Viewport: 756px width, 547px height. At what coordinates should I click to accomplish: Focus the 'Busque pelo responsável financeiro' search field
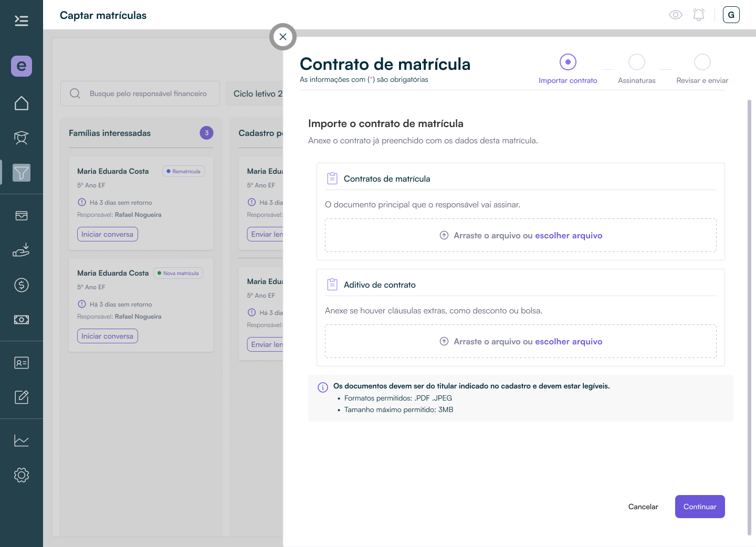point(140,93)
